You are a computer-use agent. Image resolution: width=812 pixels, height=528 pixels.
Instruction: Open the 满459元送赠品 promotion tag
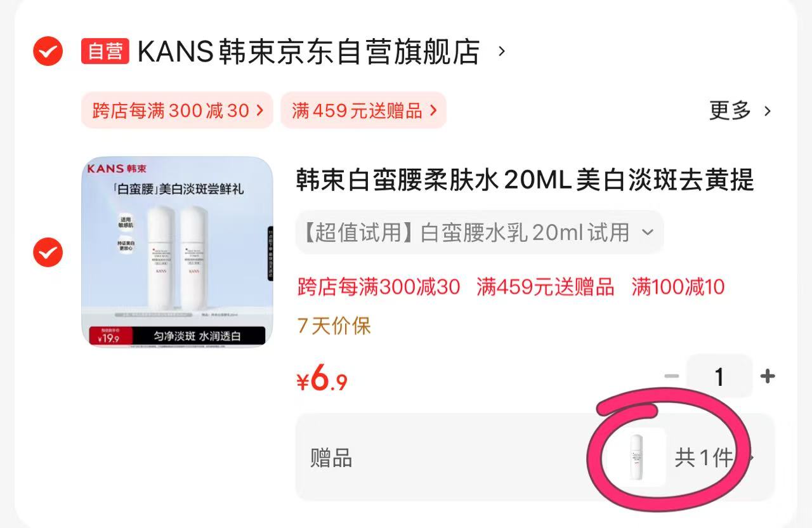coord(363,110)
